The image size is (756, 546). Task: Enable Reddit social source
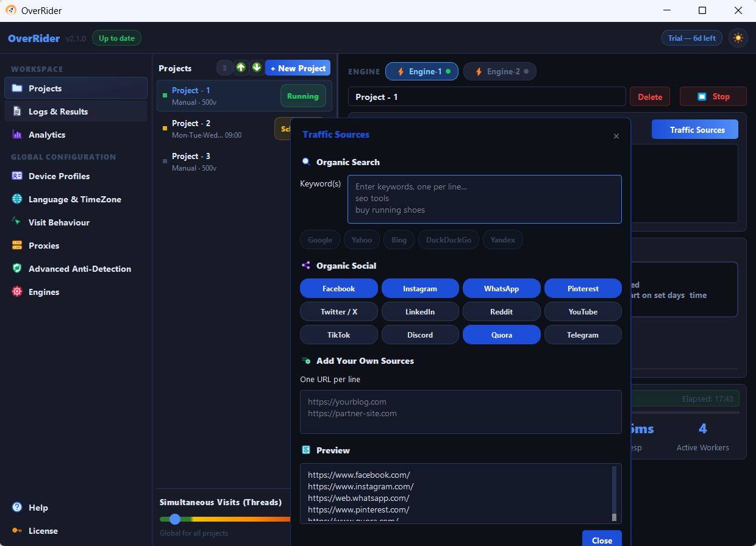(502, 311)
